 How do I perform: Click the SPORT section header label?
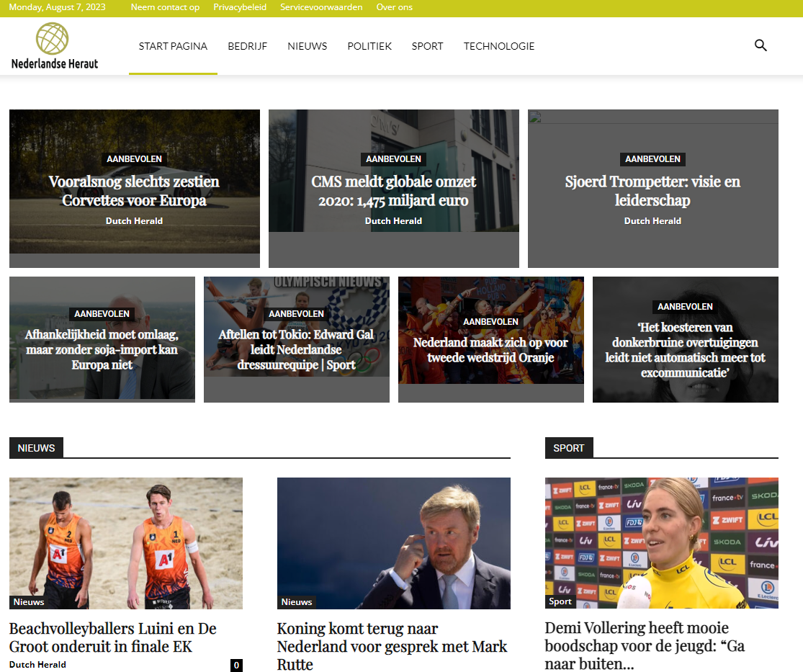pyautogui.click(x=569, y=448)
